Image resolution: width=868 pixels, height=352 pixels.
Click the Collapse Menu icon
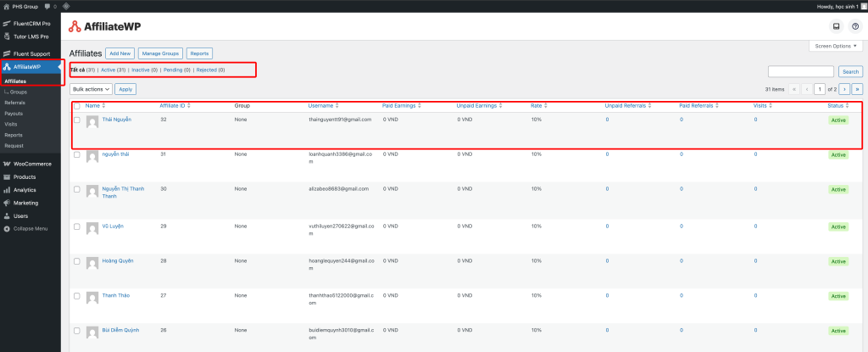[x=7, y=229]
